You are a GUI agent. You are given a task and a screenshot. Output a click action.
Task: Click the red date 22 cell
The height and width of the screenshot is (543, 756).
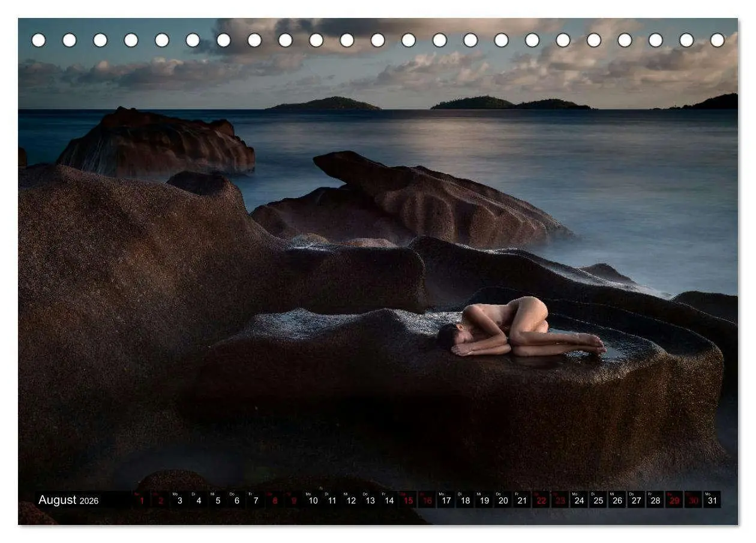[541, 499]
